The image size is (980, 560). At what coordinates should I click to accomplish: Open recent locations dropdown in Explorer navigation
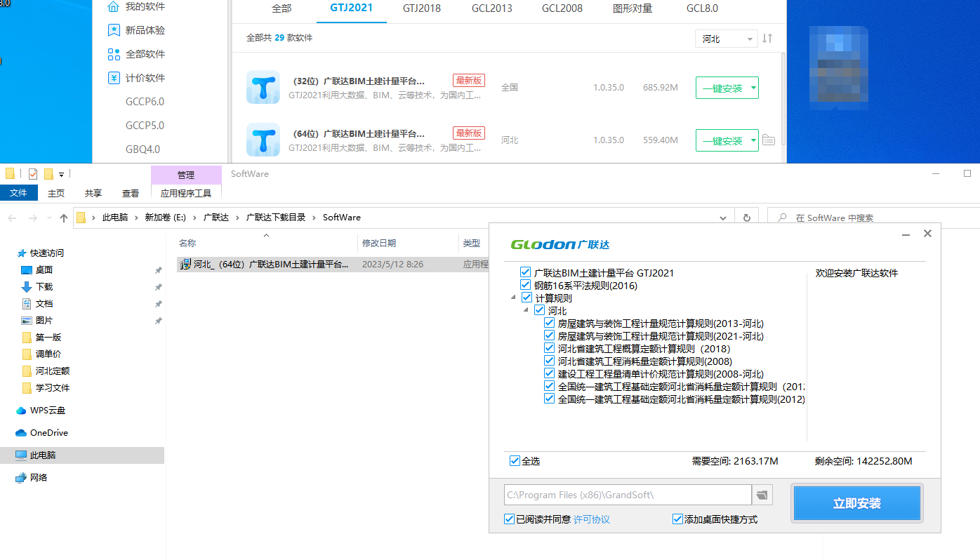coord(49,218)
